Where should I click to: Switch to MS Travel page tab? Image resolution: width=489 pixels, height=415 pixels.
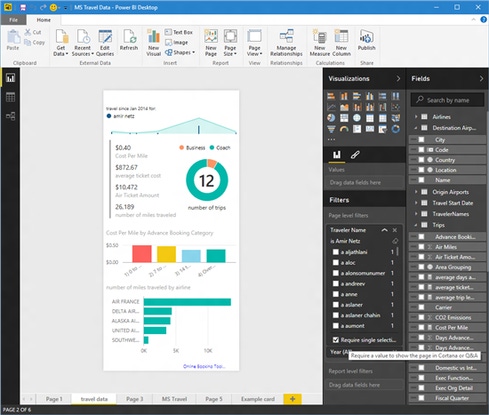tap(174, 399)
